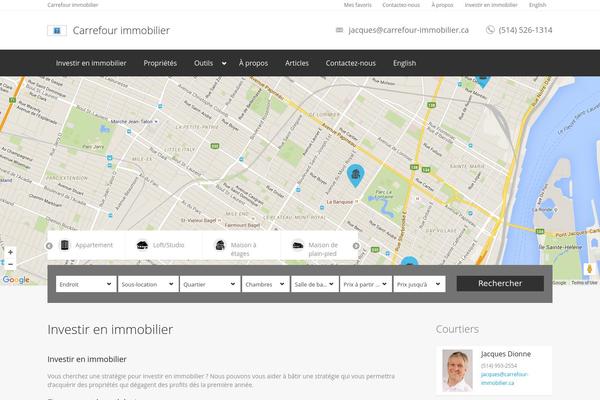Open the Quartier dropdown
Viewport: 600px width, 400px height.
pyautogui.click(x=210, y=284)
